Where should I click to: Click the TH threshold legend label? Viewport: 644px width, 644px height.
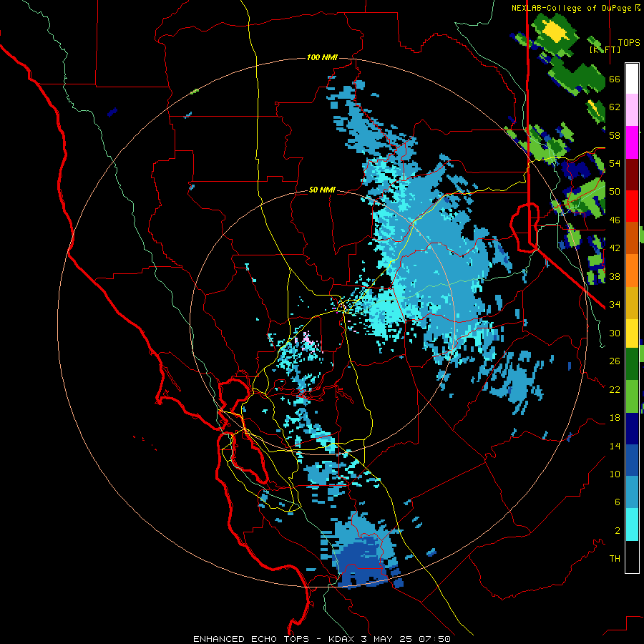615,559
